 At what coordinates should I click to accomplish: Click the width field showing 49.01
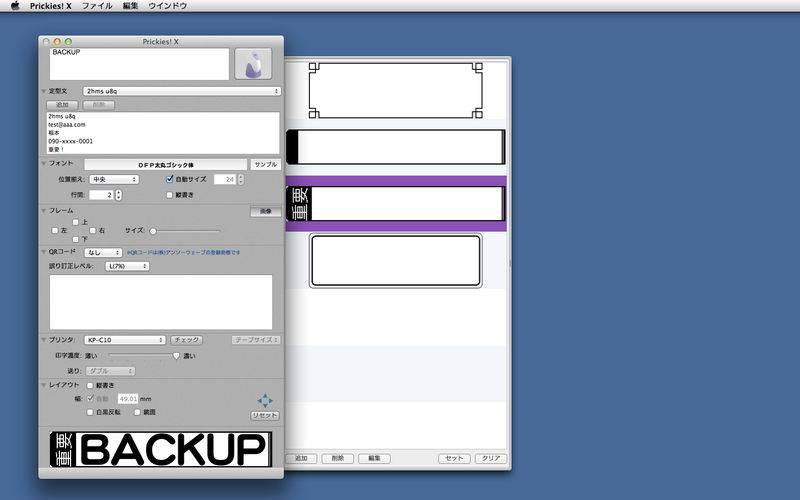pyautogui.click(x=128, y=398)
